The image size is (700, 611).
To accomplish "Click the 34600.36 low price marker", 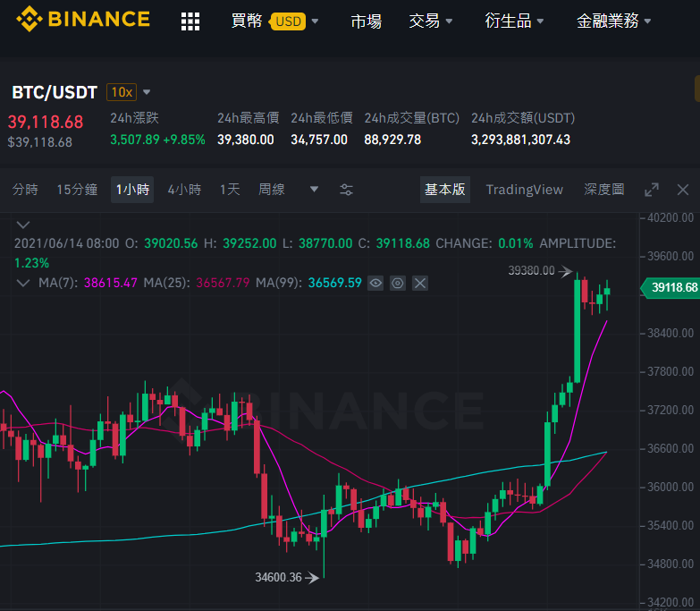I will 279,578.
